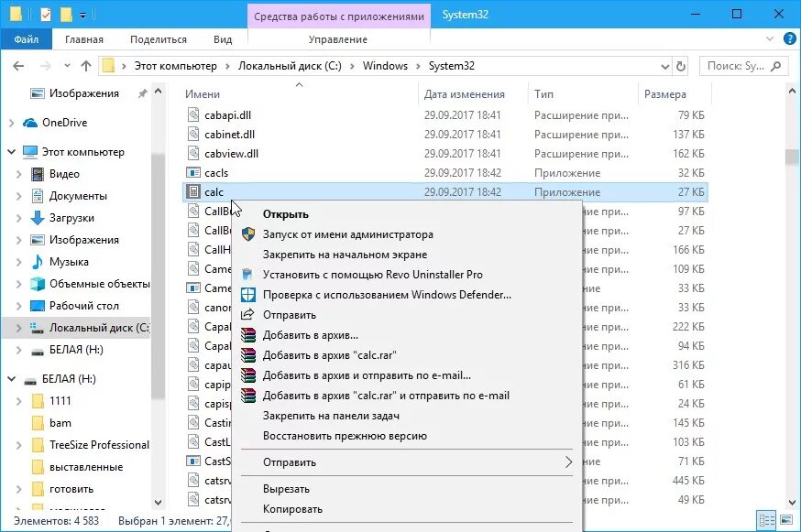The image size is (801, 532).
Task: Click the Рабочий стол desktop icon
Action: tap(38, 305)
